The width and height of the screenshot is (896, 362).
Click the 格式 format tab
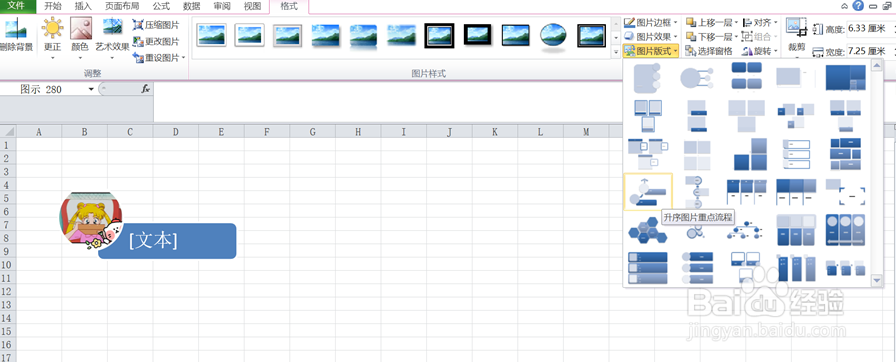[x=289, y=7]
